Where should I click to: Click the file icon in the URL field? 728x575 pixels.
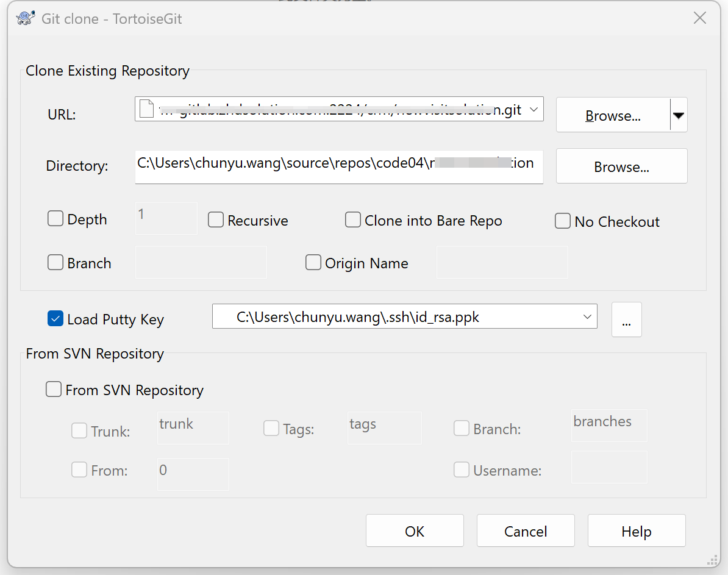[147, 109]
